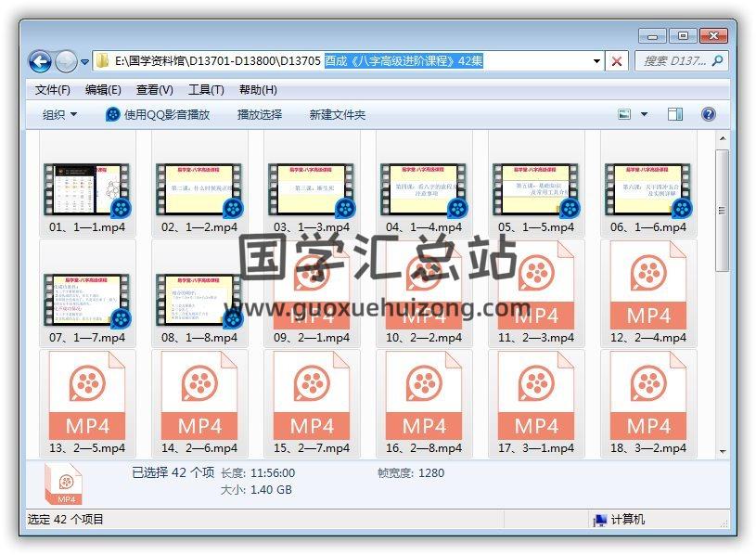Click the search magnifier icon
The height and width of the screenshot is (555, 756).
point(716,61)
